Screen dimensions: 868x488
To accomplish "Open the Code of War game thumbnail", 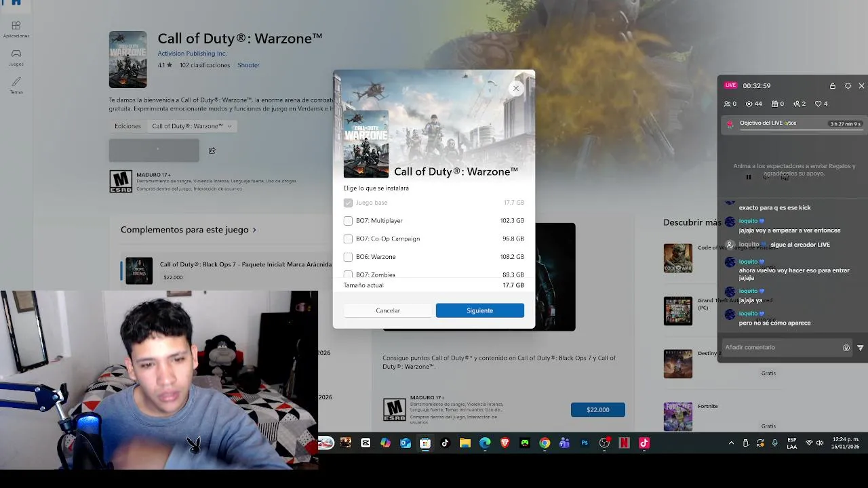I will pyautogui.click(x=678, y=258).
